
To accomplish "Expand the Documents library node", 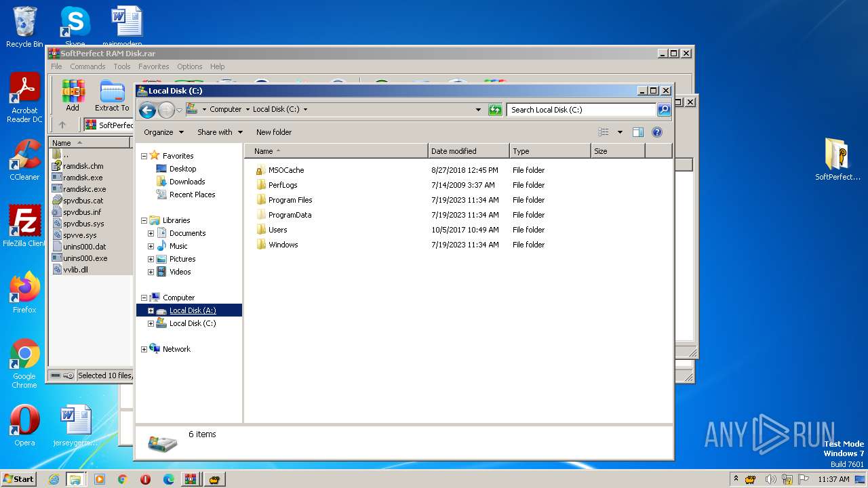I will click(x=151, y=233).
